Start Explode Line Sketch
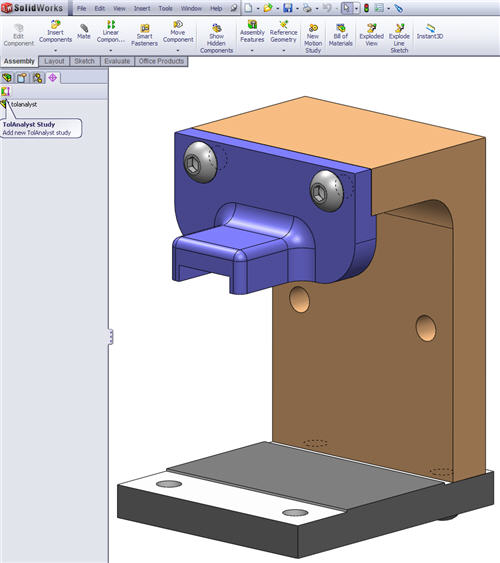The width and height of the screenshot is (500, 563). (399, 38)
